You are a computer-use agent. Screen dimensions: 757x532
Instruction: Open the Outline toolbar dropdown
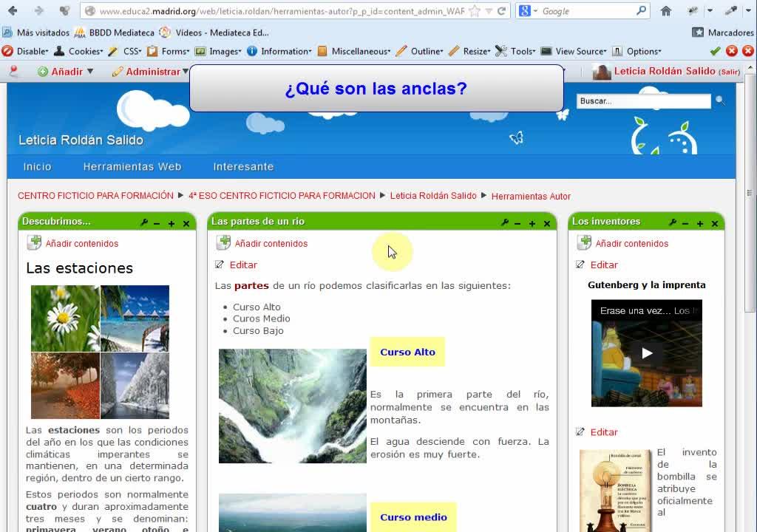coord(420,51)
